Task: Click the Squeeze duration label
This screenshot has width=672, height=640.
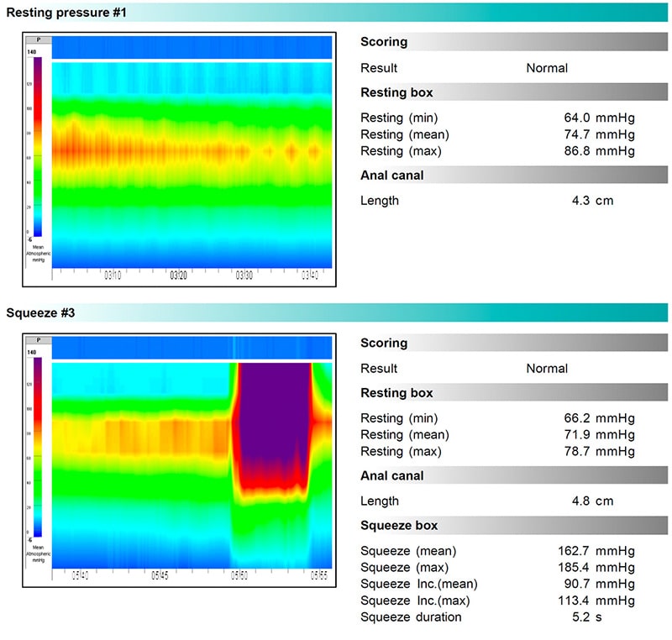Action: tap(411, 616)
